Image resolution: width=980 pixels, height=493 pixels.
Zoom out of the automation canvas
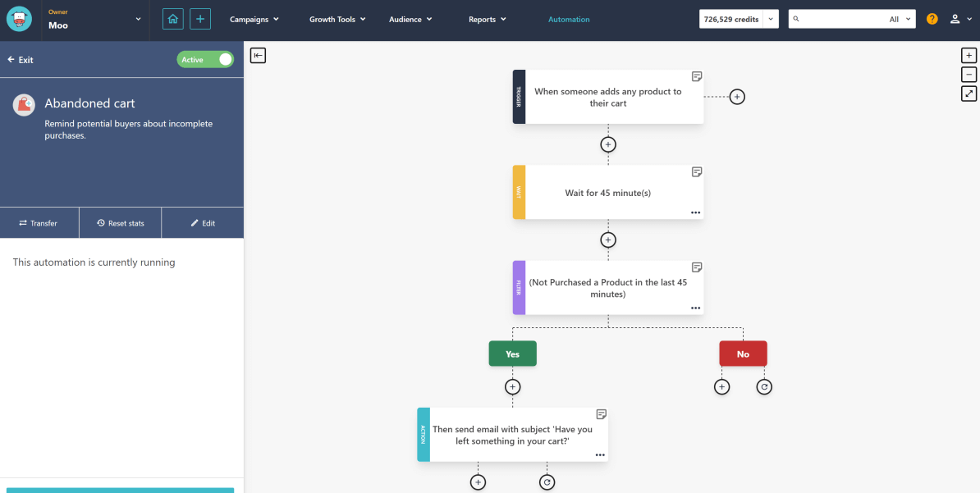click(x=969, y=74)
